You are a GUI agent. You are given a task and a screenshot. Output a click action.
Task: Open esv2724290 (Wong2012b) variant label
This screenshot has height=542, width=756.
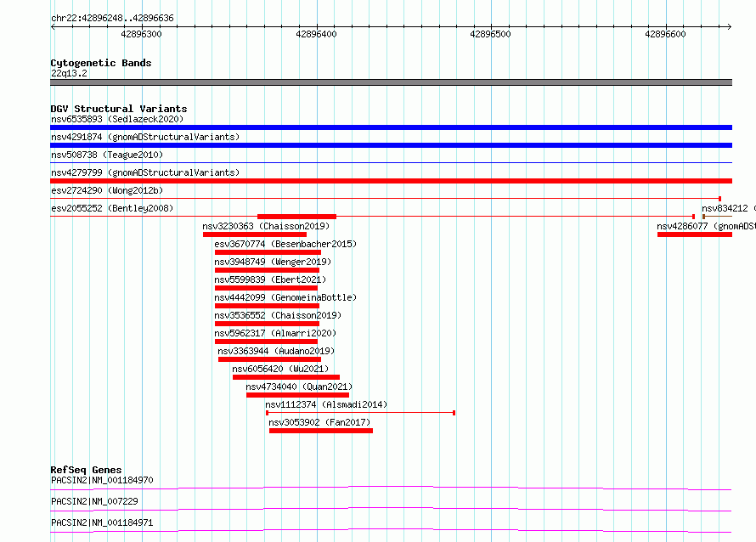(x=107, y=190)
